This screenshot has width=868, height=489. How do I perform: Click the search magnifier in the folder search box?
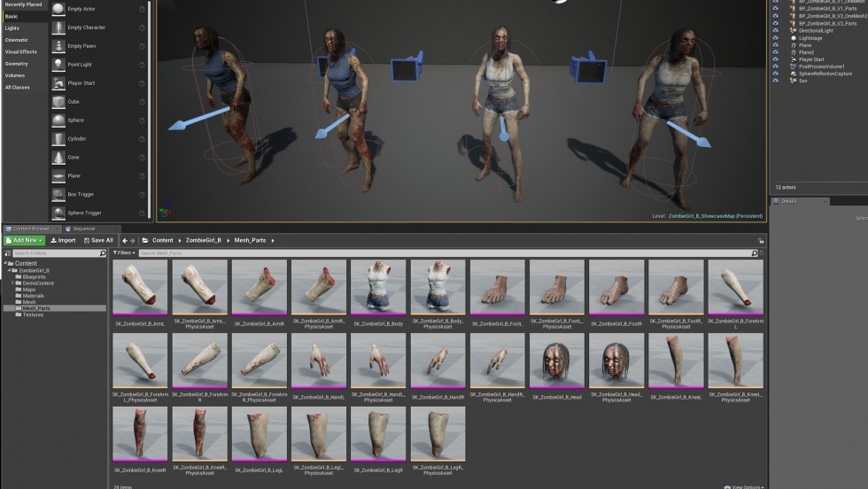[x=103, y=253]
